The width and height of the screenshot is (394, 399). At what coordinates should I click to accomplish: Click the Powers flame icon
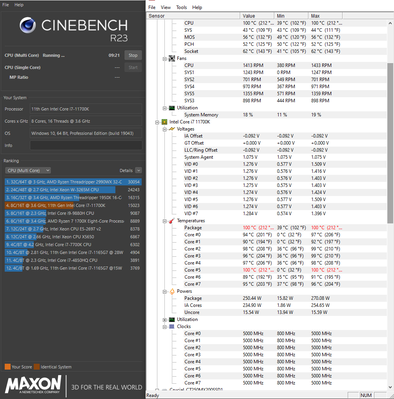[172, 291]
